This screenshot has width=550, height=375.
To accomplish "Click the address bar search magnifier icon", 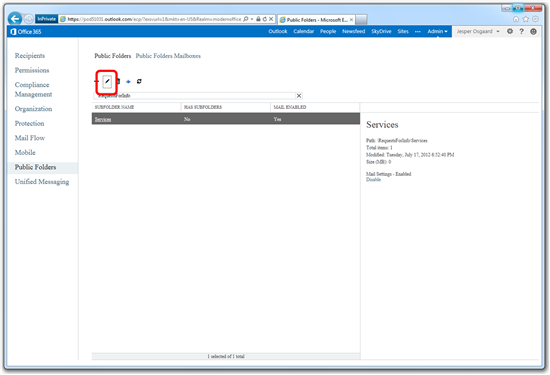I will [246, 19].
